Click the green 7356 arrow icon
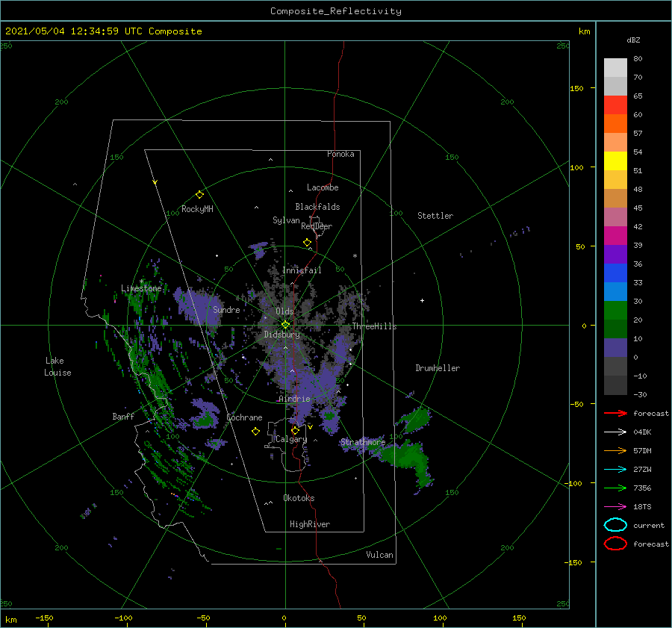 (615, 488)
